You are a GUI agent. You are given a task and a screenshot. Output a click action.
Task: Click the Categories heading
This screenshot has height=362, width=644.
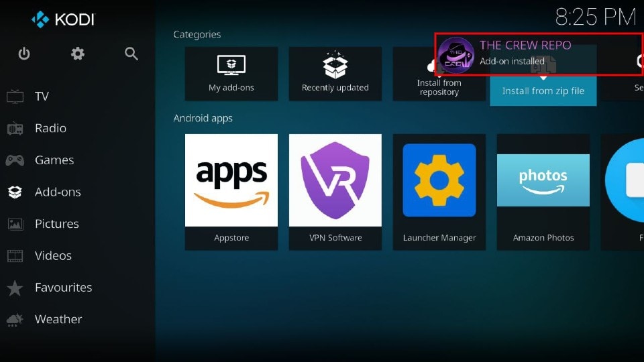point(197,34)
